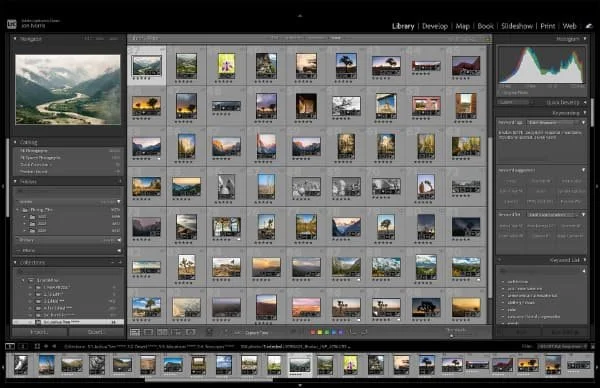Switch to Loupe view in toolbar
Screen dimensions: 600x388
tap(148, 332)
